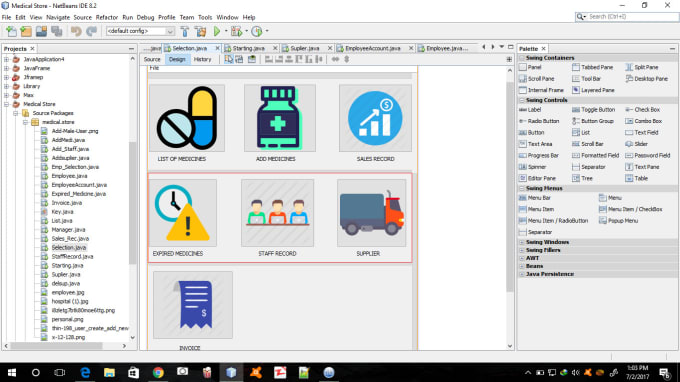Click the Debug Project icon

tap(236, 31)
